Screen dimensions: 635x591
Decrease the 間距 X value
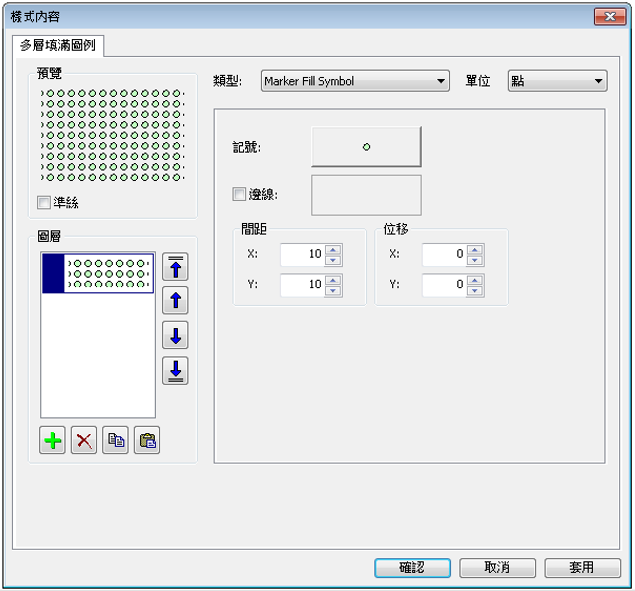point(333,260)
